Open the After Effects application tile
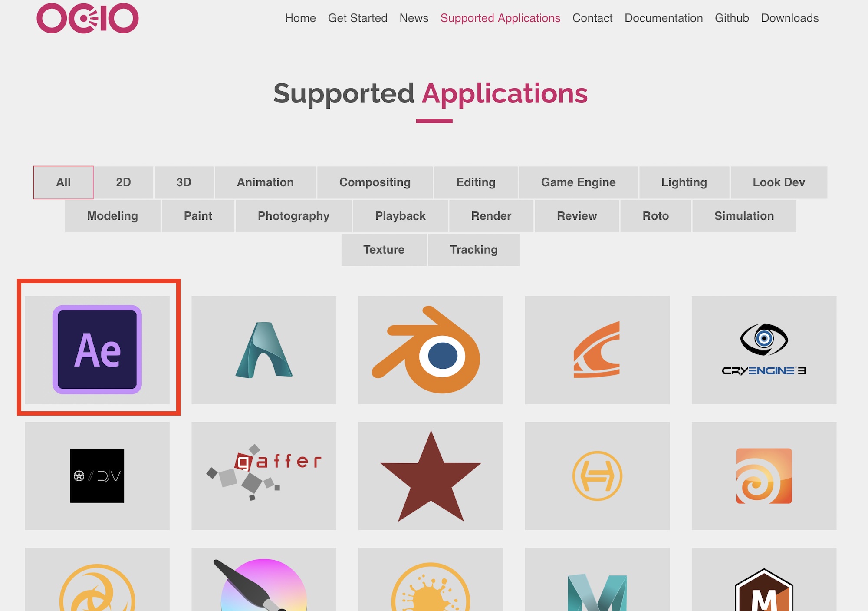 click(97, 350)
